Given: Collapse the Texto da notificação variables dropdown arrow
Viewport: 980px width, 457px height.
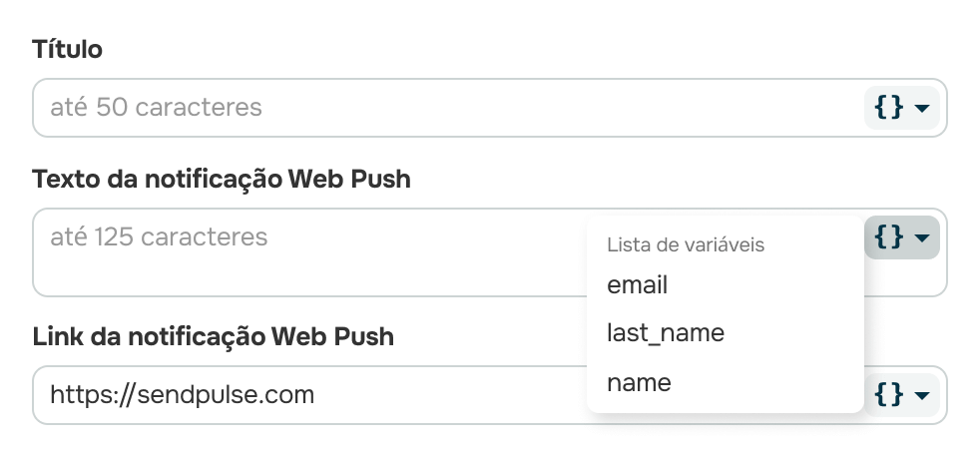Looking at the screenshot, I should pyautogui.click(x=922, y=237).
